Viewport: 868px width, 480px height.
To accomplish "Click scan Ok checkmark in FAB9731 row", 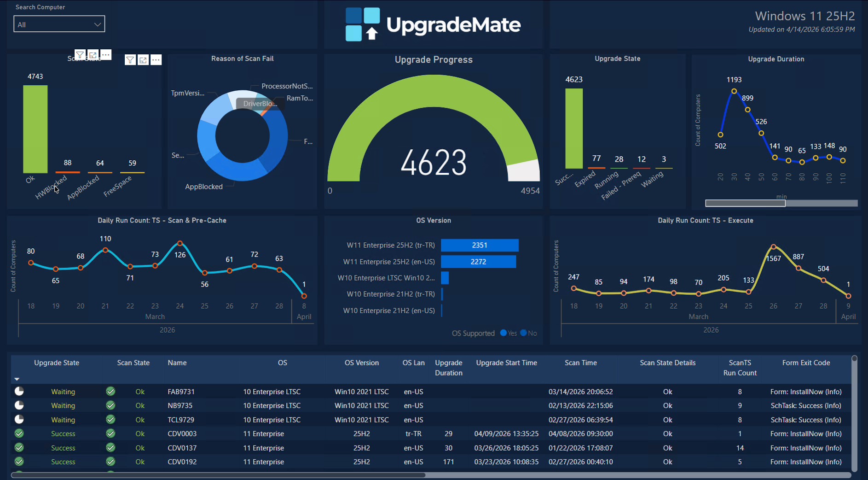I will tap(110, 392).
